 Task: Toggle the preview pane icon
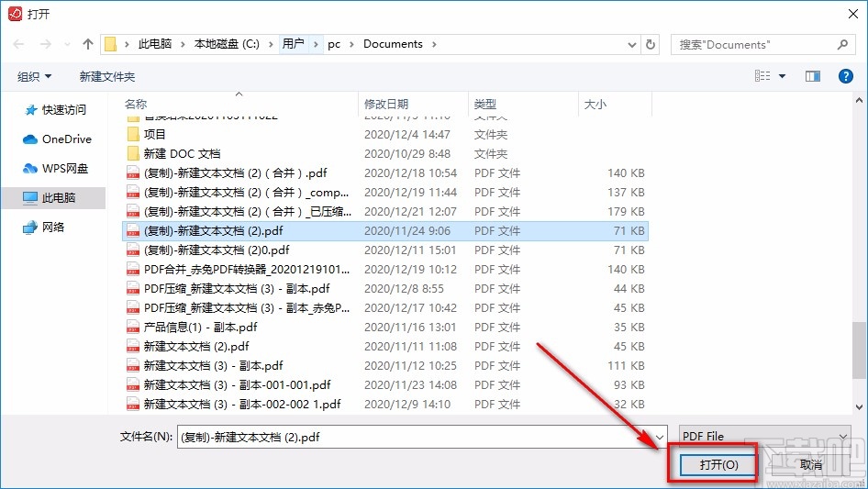813,76
